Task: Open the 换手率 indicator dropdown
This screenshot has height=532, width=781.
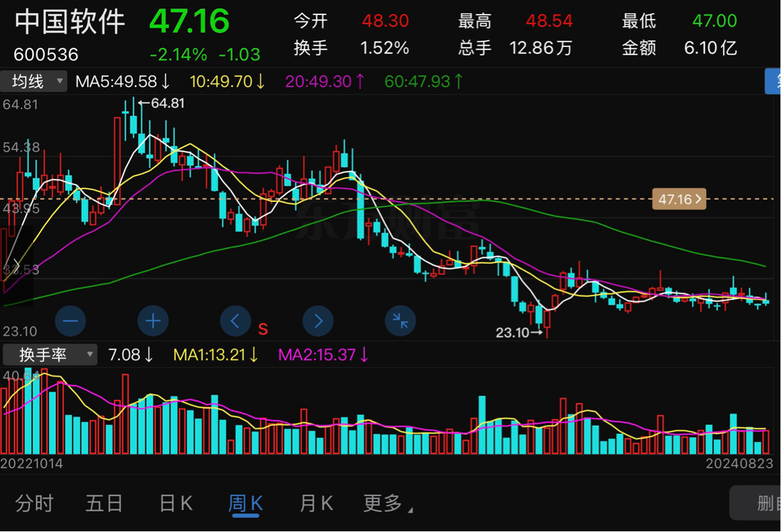Action: coord(50,355)
